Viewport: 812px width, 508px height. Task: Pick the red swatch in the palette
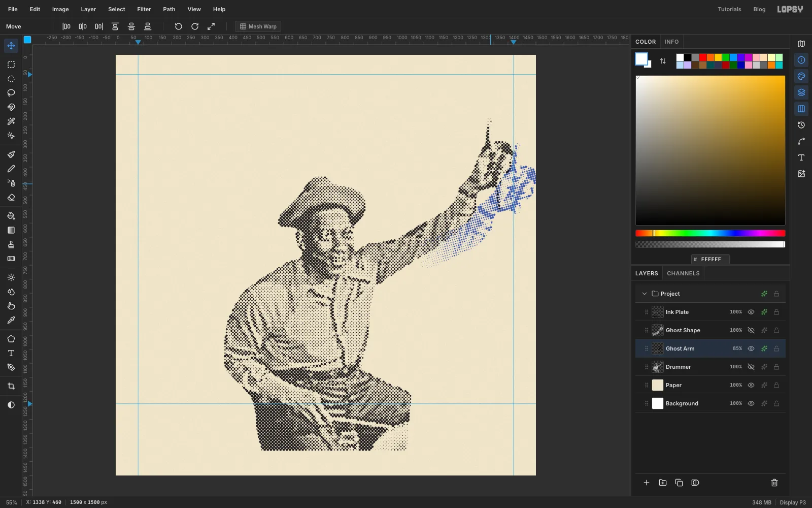[x=703, y=57]
